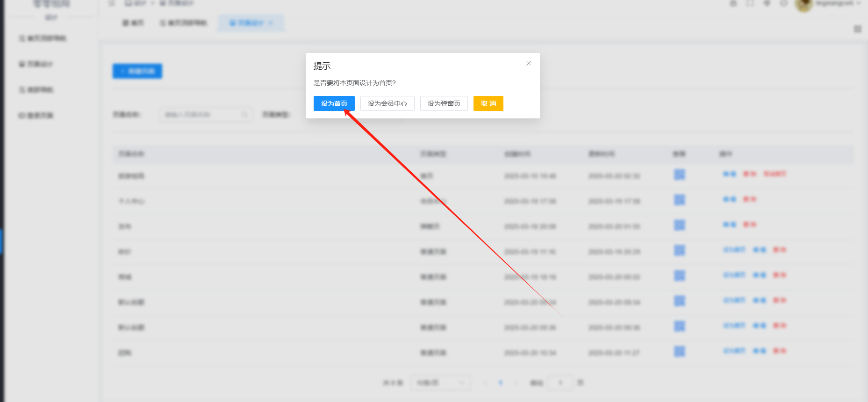Screen dimensions: 868x402
Task: Expand the username dropdown arrow beside avatar
Action: [859, 3]
